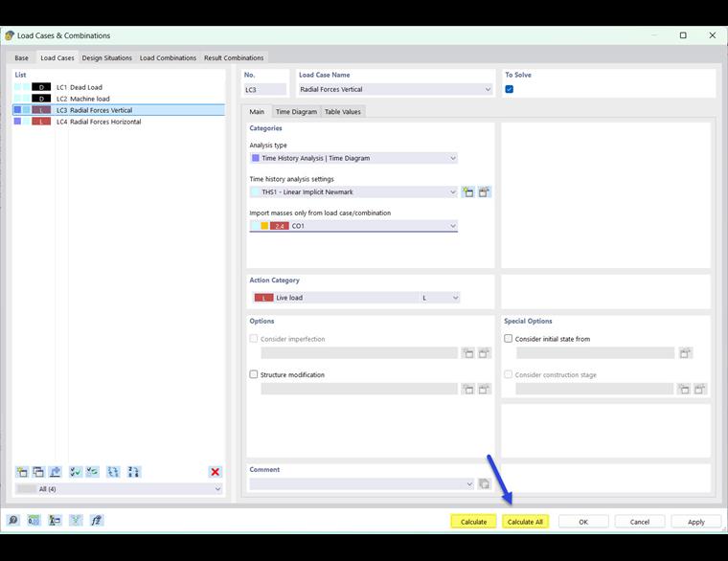
Task: Select LC2 Machine load in list
Action: point(119,99)
